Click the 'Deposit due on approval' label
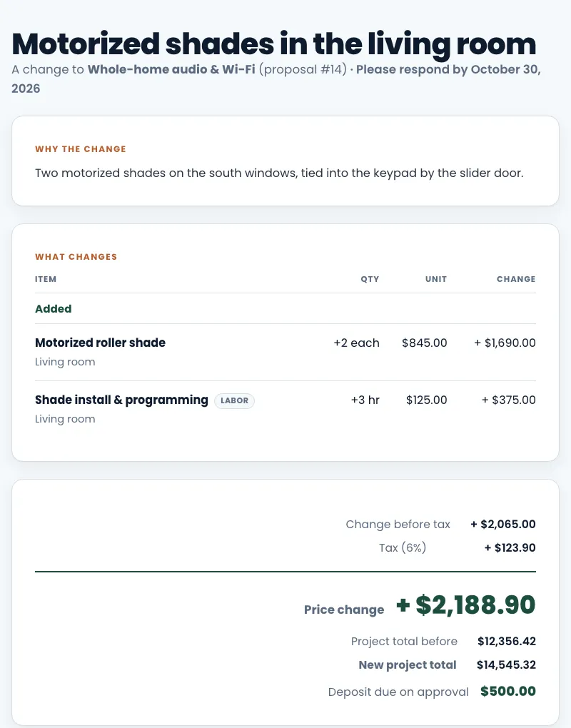This screenshot has height=728, width=571. point(398,692)
